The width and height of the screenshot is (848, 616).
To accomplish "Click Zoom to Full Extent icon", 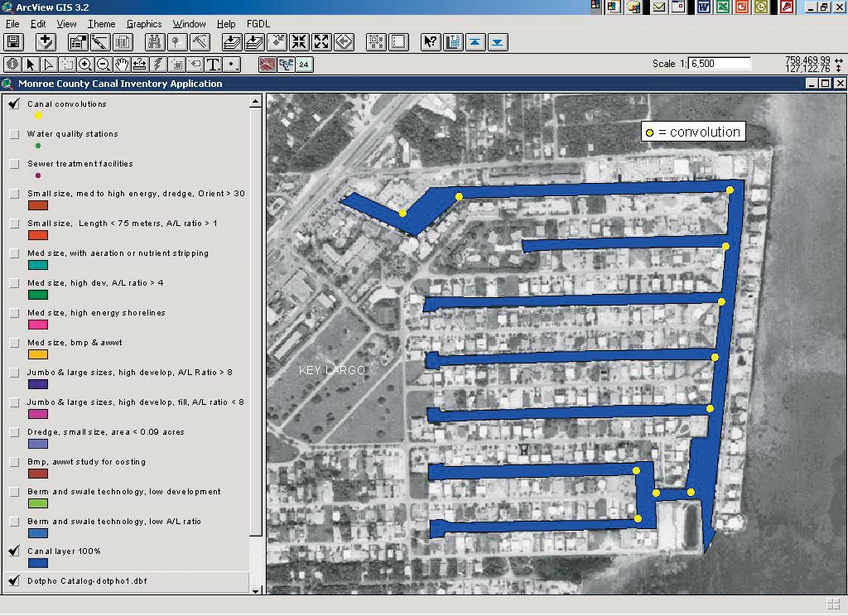I will [x=232, y=41].
